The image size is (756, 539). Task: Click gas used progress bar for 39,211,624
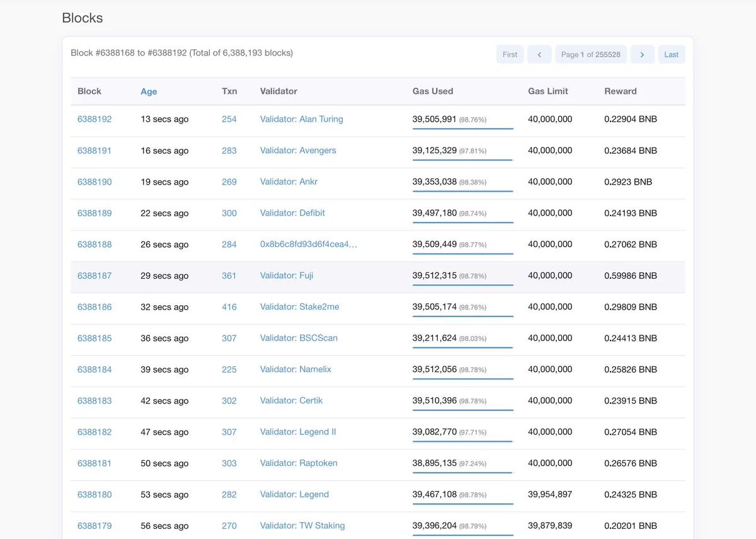(463, 347)
